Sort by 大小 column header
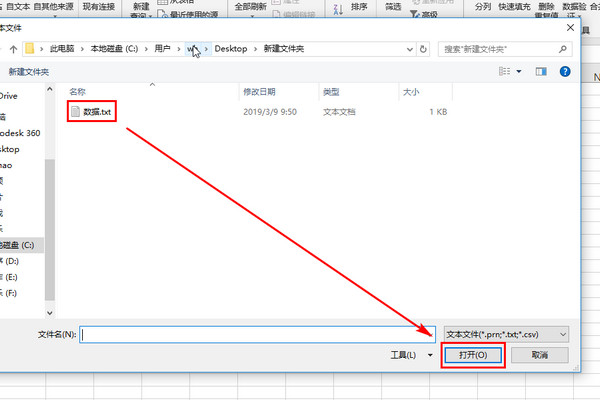This screenshot has height=400, width=600. coord(411,92)
